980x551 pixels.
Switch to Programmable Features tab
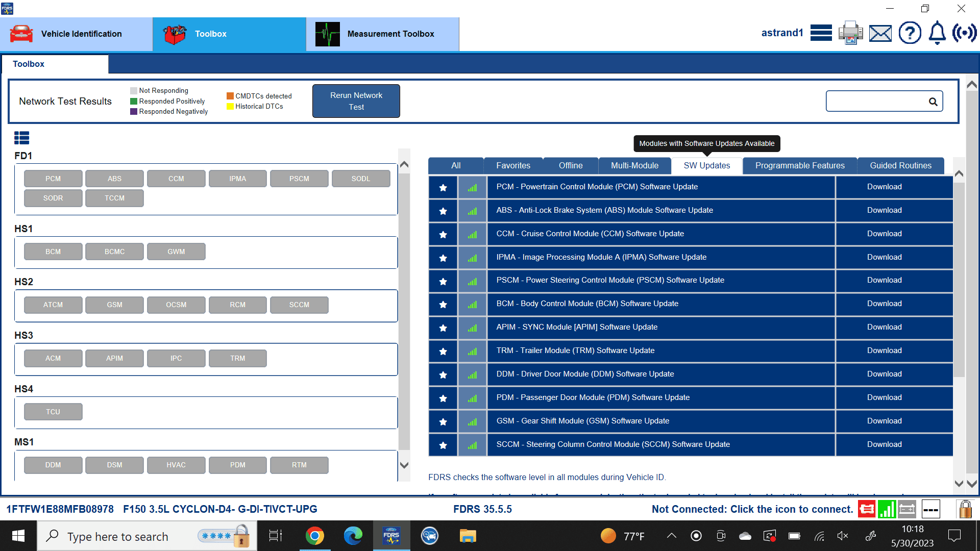click(x=800, y=165)
